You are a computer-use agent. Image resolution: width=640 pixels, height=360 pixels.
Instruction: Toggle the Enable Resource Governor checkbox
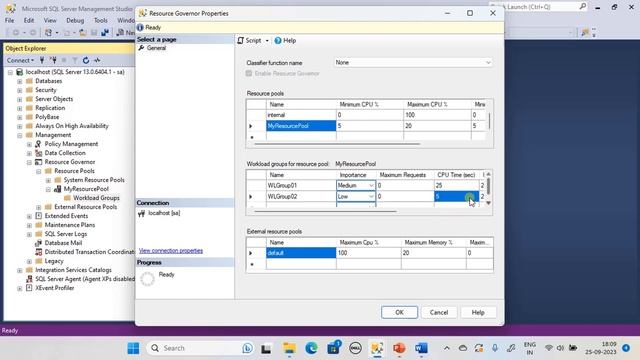pos(249,73)
